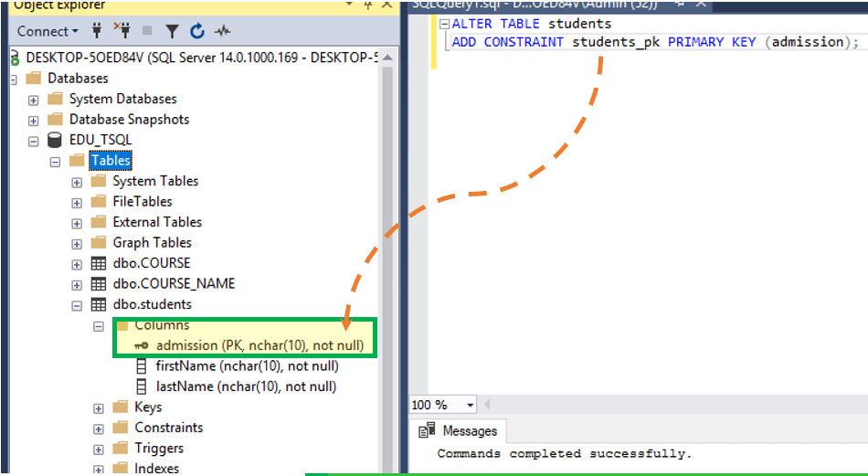Refresh the Object Explorer tree
868x476 pixels.
pyautogui.click(x=197, y=32)
